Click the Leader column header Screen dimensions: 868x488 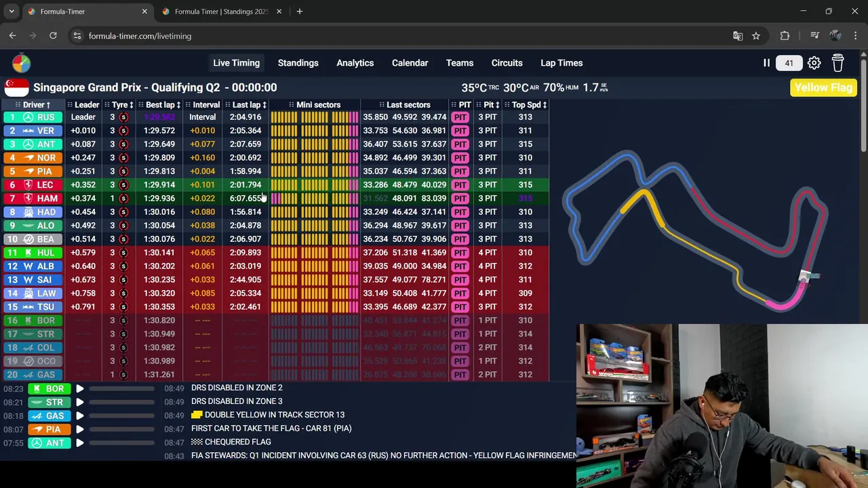[83, 105]
